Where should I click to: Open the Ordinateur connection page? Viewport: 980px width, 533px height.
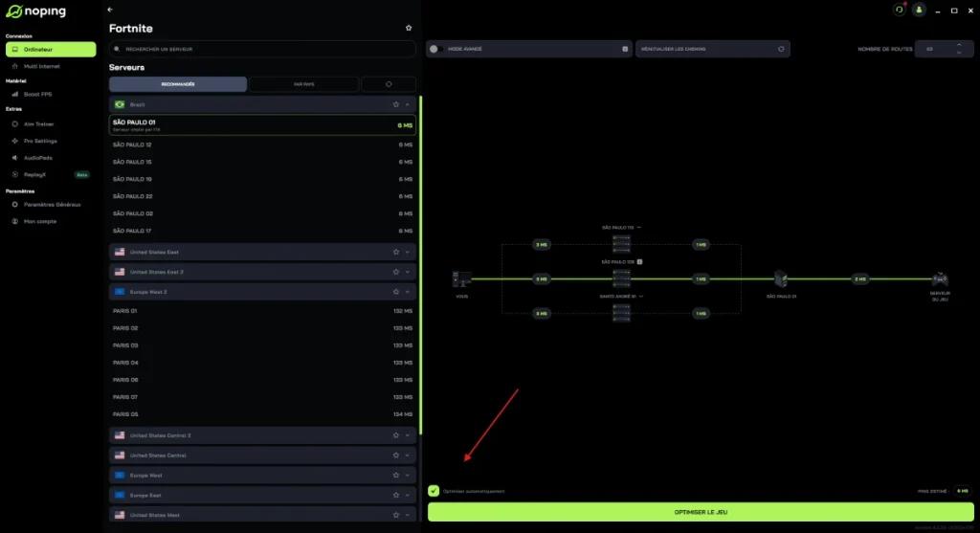click(x=51, y=50)
